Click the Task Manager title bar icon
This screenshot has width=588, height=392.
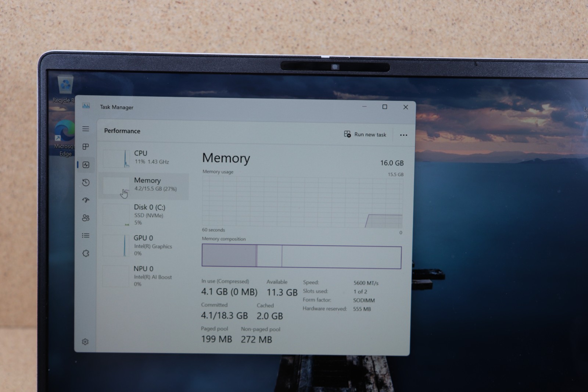pos(86,106)
